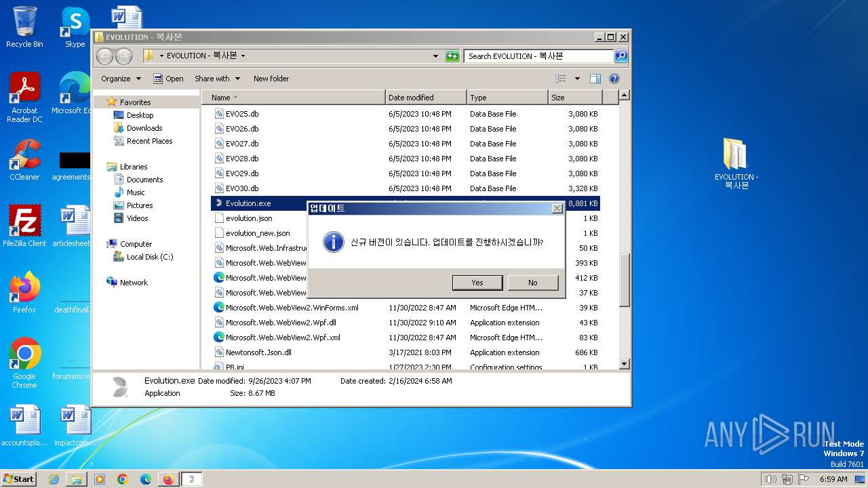
Task: Open the Firefox desktop shortcut
Action: coord(24,292)
